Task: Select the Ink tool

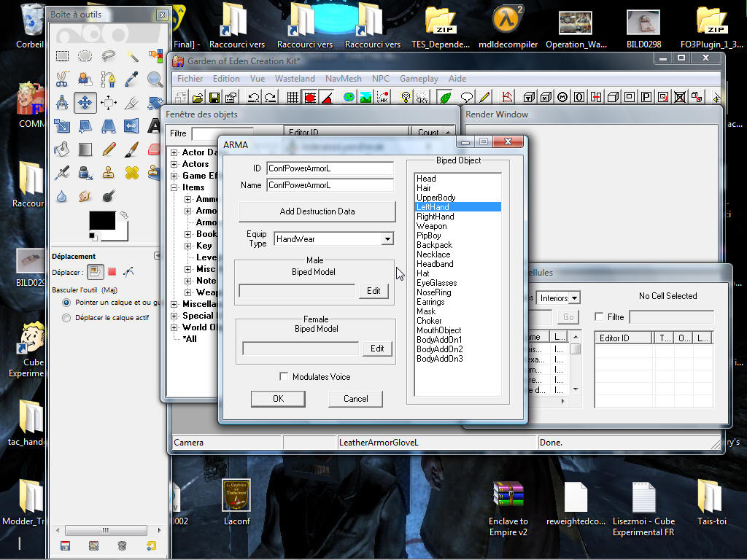Action: click(x=85, y=172)
